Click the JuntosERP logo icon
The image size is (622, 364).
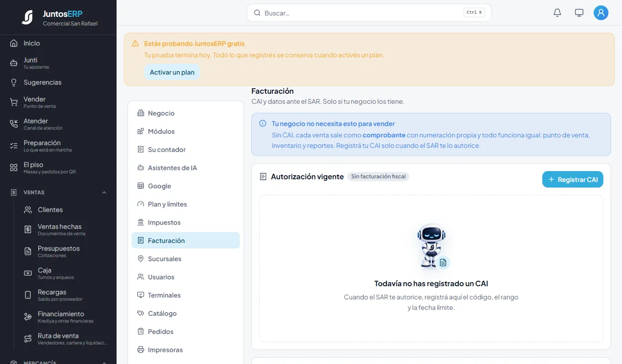point(27,17)
